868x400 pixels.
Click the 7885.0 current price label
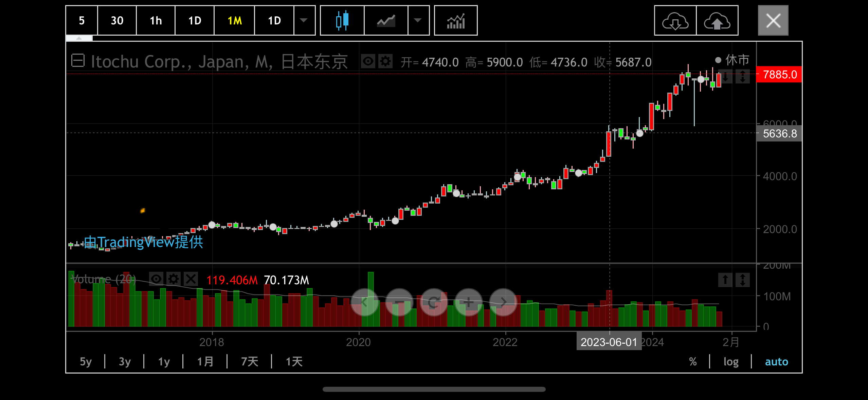(779, 74)
